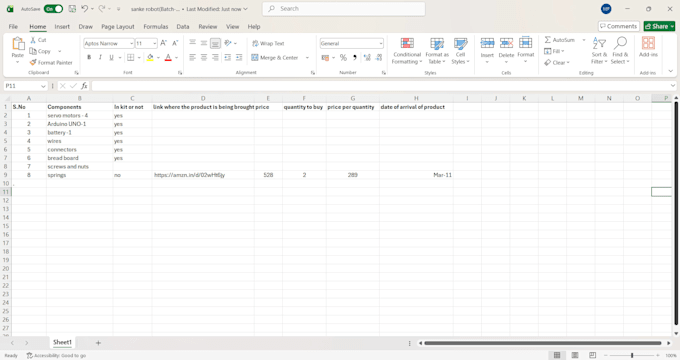Expand the Name Box dropdown arrow
680x360 pixels.
(43, 86)
